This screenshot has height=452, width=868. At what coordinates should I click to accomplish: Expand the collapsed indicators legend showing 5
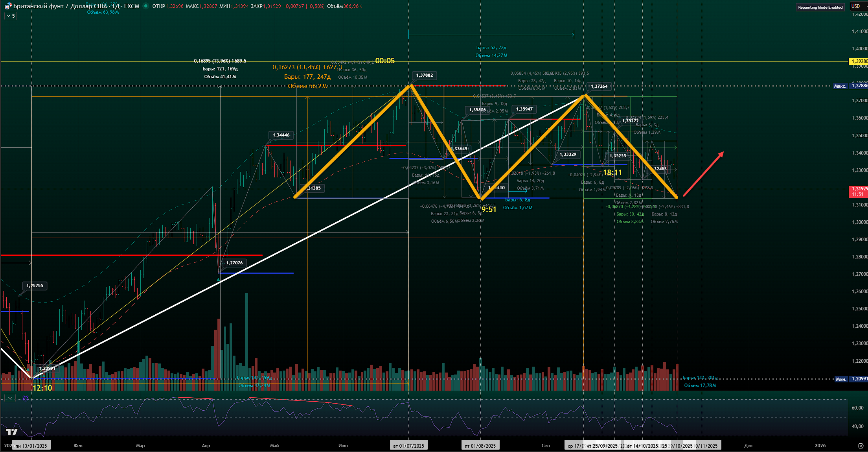pos(11,16)
